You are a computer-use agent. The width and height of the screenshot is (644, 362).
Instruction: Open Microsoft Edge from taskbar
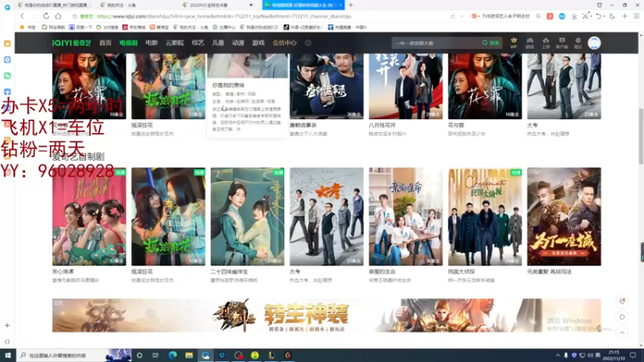tap(172, 356)
